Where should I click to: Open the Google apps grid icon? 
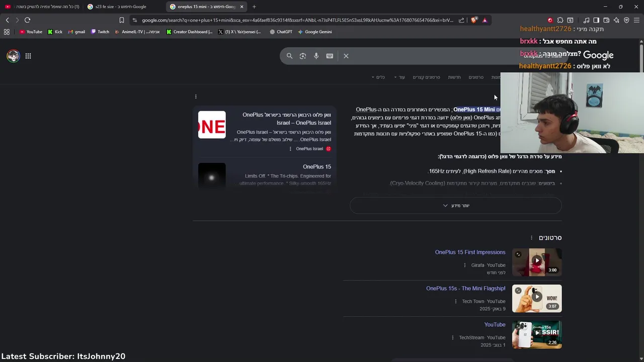coord(28,56)
